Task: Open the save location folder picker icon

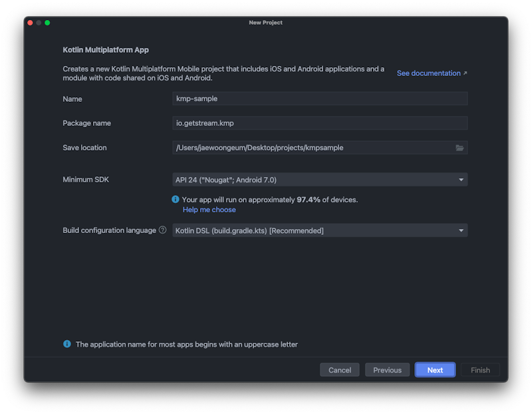Action: [460, 148]
